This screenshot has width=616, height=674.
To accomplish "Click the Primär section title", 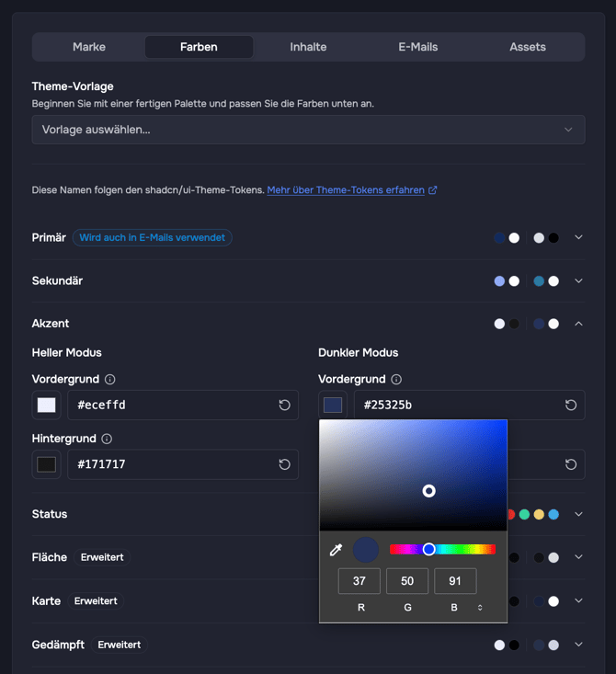I will pyautogui.click(x=49, y=238).
